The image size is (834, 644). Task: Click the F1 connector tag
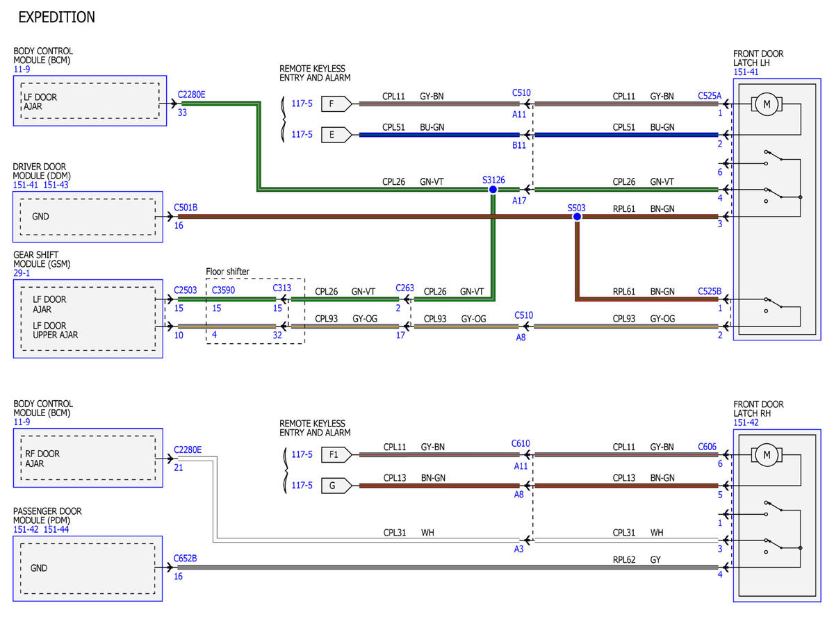(336, 455)
